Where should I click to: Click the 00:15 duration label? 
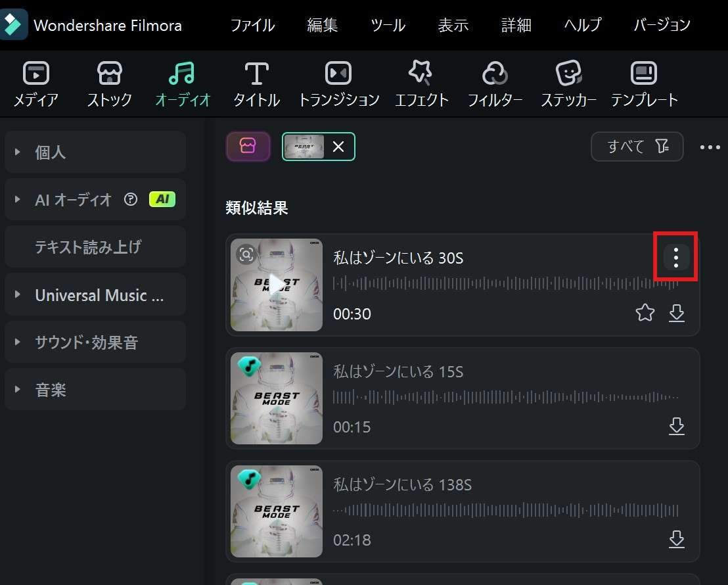point(352,427)
